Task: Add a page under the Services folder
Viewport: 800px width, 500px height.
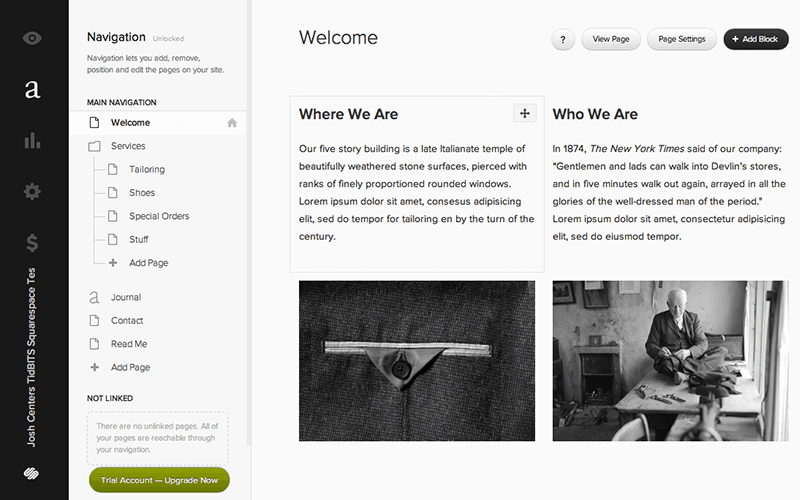Action: tap(147, 263)
